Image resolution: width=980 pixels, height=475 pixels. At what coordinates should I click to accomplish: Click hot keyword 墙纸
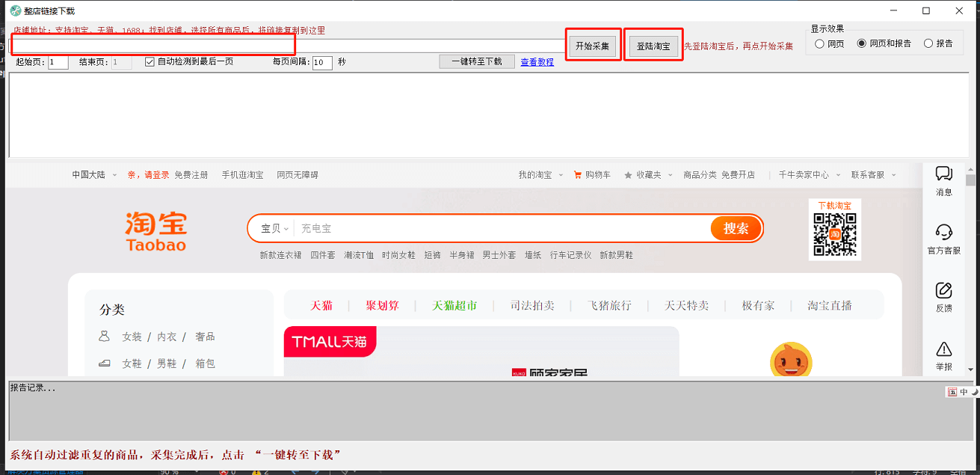pos(533,255)
